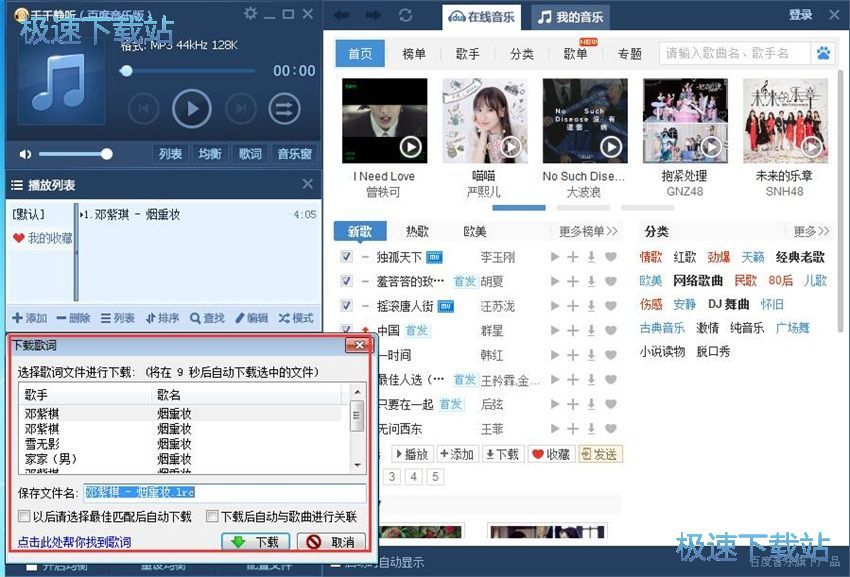Image resolution: width=850 pixels, height=577 pixels.
Task: Select the [默认] default playlist
Action: click(x=28, y=214)
